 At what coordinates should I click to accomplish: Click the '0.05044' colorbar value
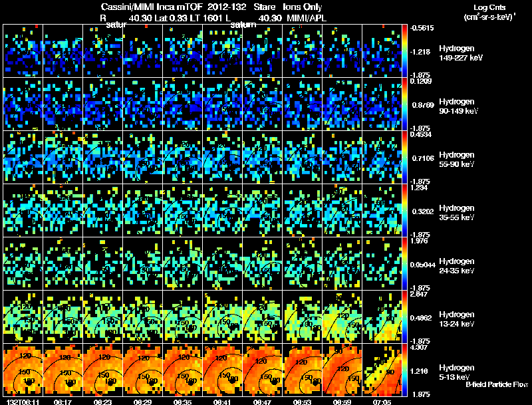(x=423, y=265)
